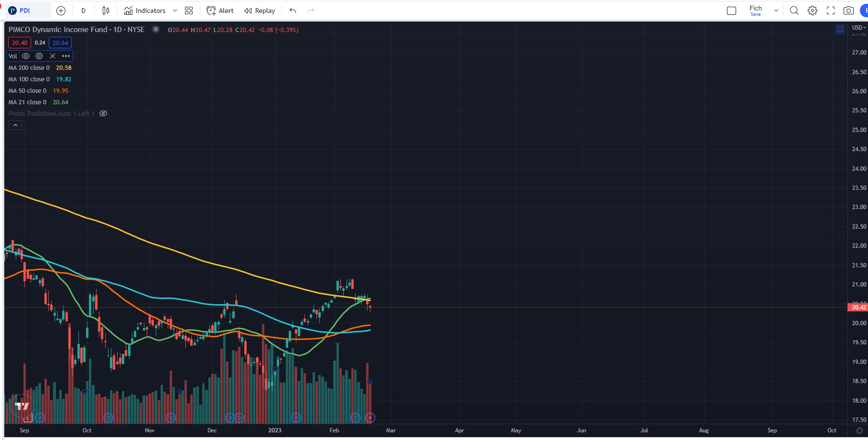Open chart settings gear in top toolbar
Image resolution: width=868 pixels, height=440 pixels.
pos(813,11)
